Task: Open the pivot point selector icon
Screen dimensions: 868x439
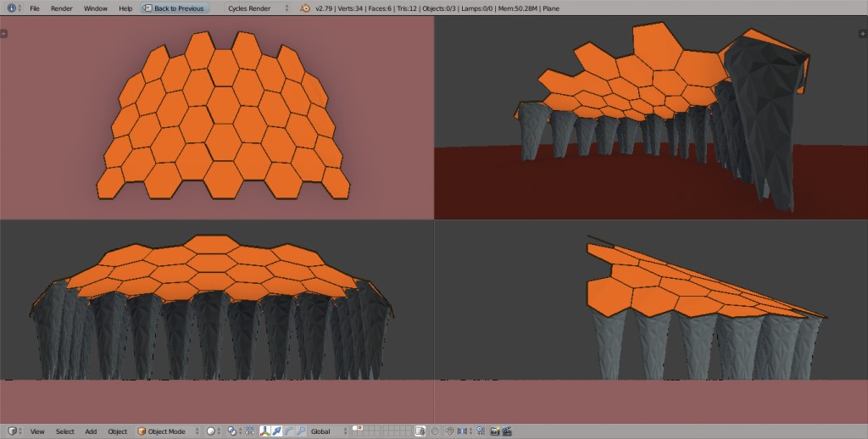Action: [x=235, y=431]
